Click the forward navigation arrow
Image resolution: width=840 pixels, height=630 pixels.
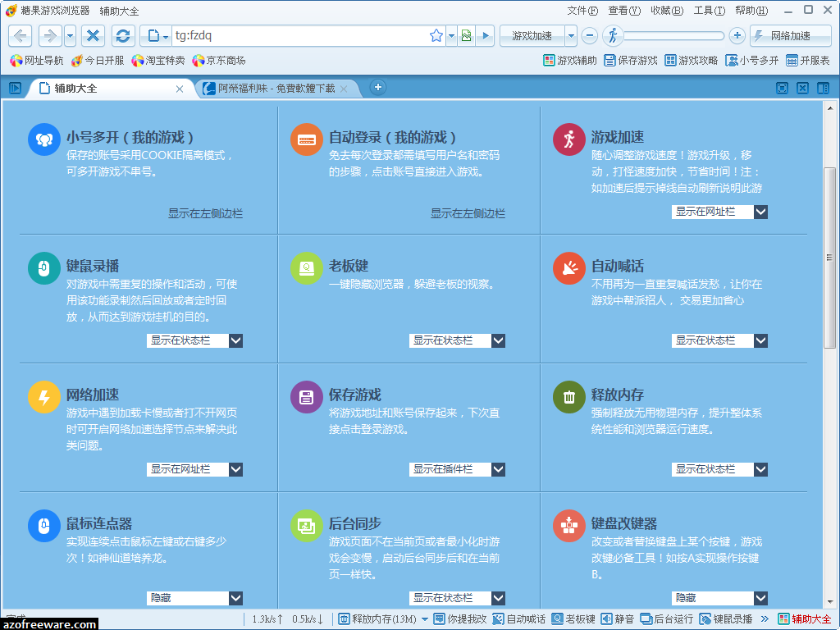pos(49,36)
